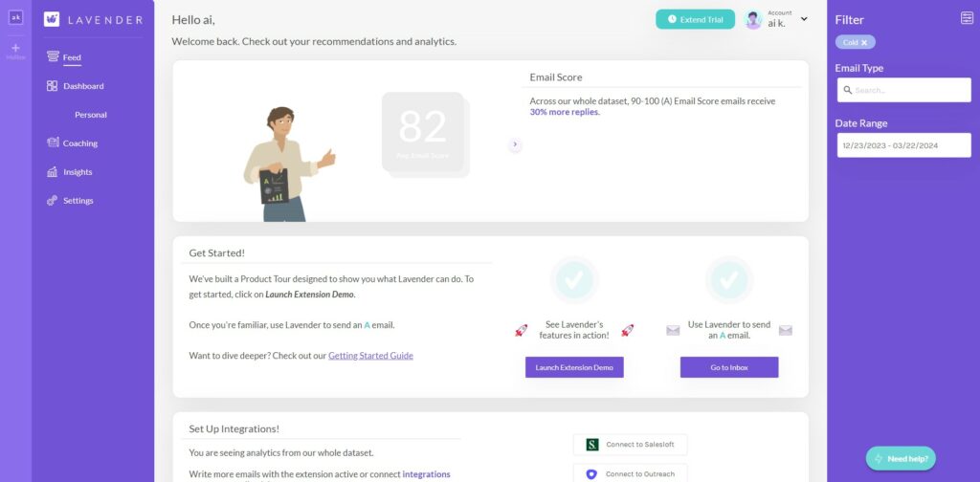Click the 'Filter' panel title

pyautogui.click(x=850, y=20)
